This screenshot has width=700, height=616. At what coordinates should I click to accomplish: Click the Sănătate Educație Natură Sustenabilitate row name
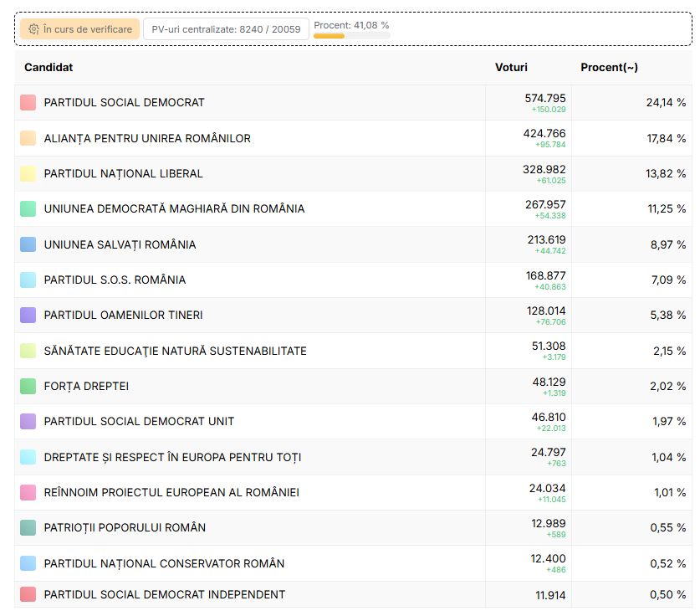175,351
